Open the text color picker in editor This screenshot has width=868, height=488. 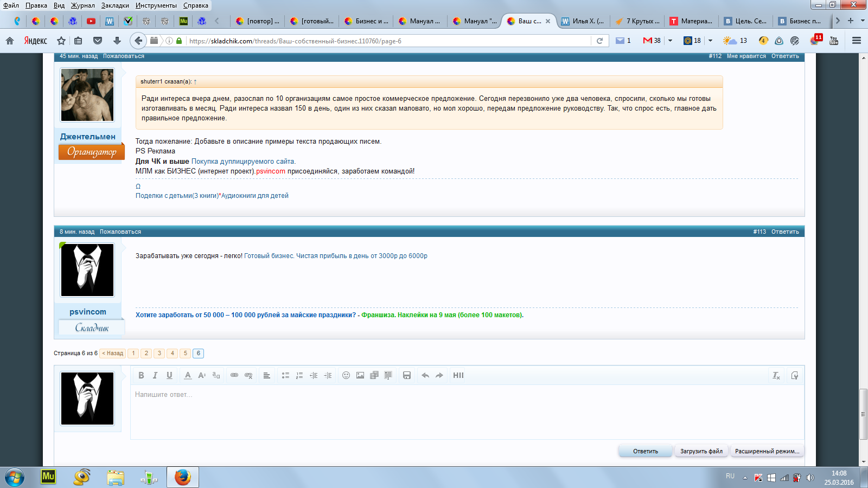tap(188, 375)
